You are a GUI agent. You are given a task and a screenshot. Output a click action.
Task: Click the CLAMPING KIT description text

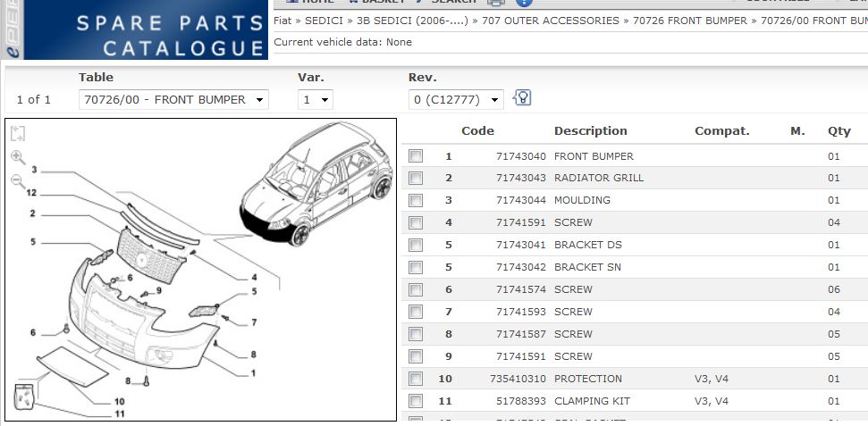[593, 401]
